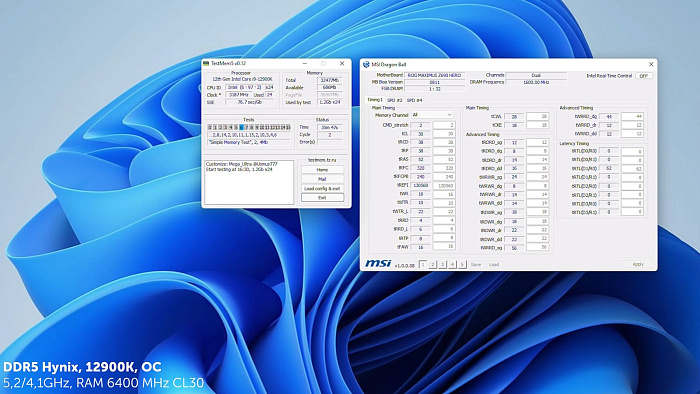Click the editable tFAW value field

tap(444, 246)
